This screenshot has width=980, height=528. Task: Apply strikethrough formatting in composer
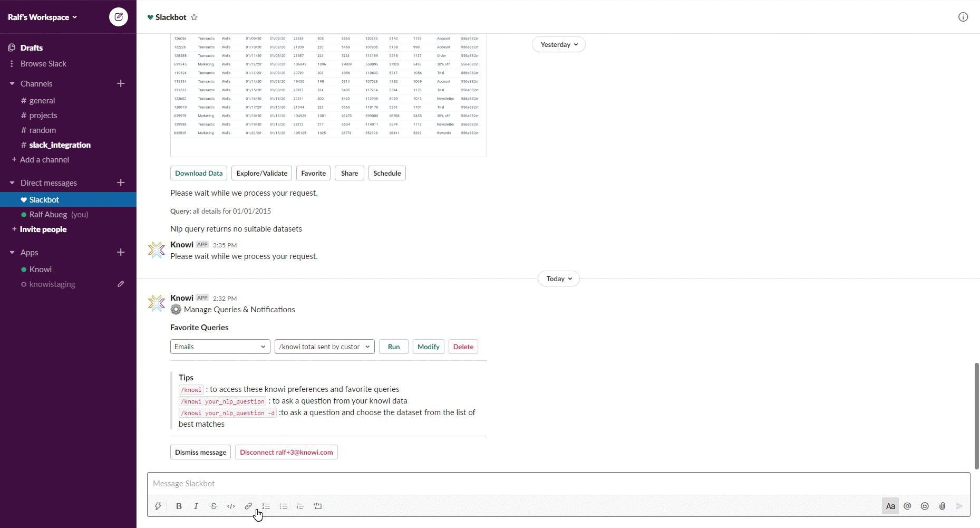pyautogui.click(x=214, y=506)
